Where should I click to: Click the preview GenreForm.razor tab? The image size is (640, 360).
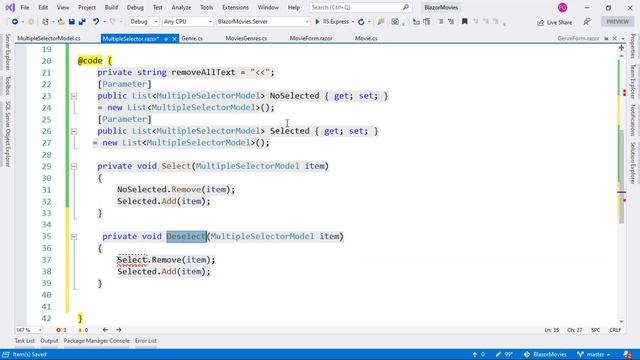click(x=578, y=38)
